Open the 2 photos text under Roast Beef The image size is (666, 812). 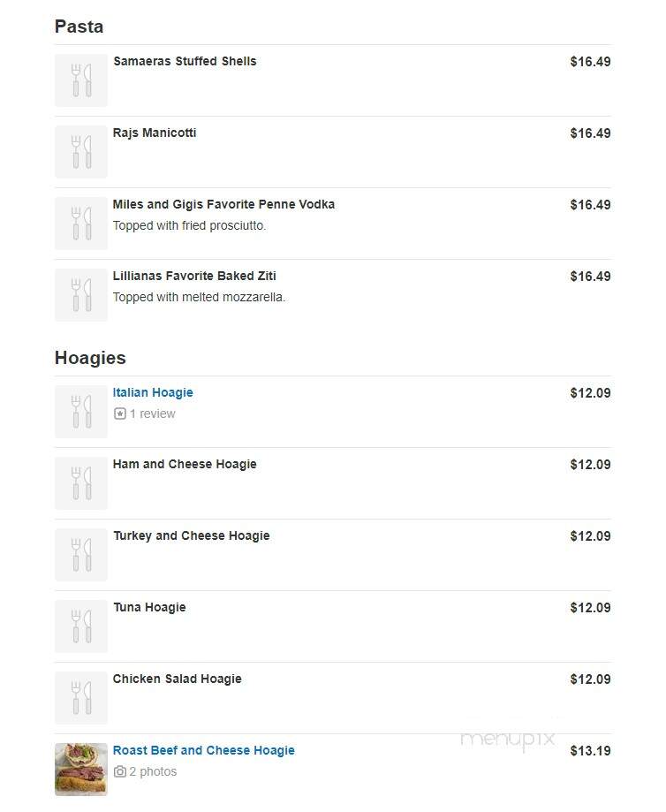(x=153, y=771)
